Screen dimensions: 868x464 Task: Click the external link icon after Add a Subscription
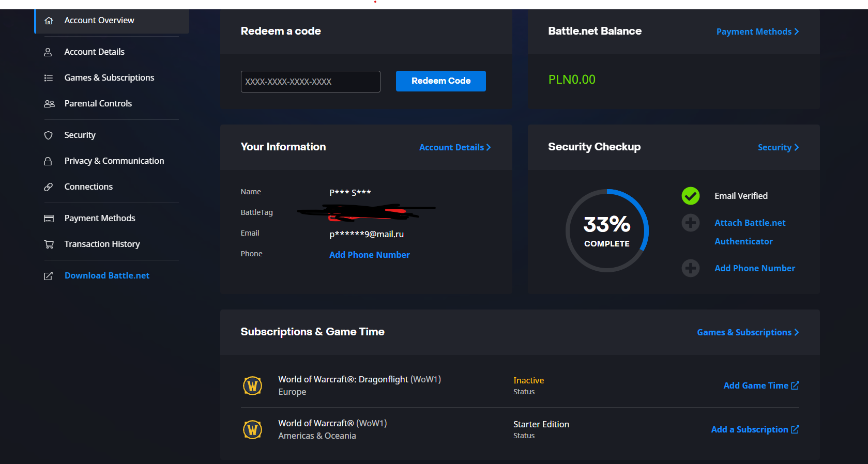tap(795, 429)
